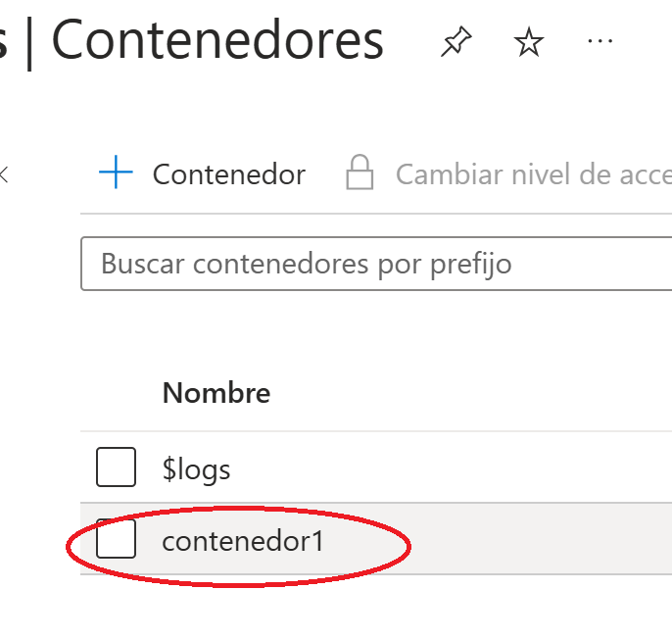Focus the Buscar contenedores por prefijo field
Screen dimensions: 672x639
(376, 264)
